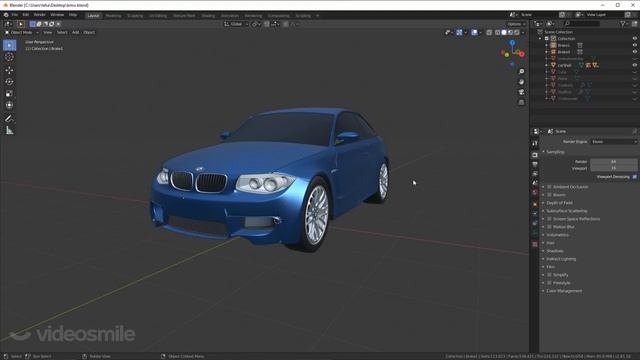This screenshot has height=360, width=640.
Task: Open the Output properties tab
Action: pyautogui.click(x=535, y=164)
